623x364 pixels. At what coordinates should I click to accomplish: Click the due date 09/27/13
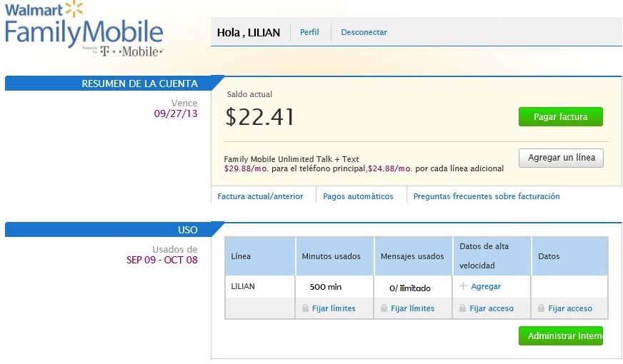(176, 113)
